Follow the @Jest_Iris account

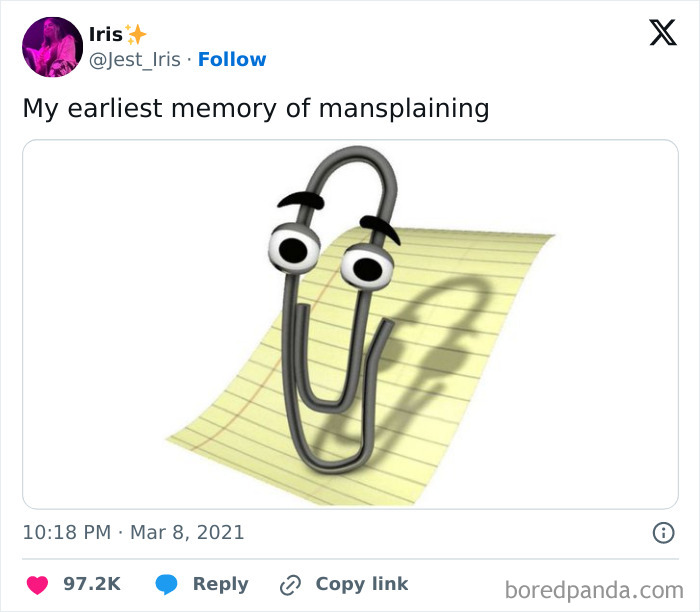pyautogui.click(x=232, y=59)
